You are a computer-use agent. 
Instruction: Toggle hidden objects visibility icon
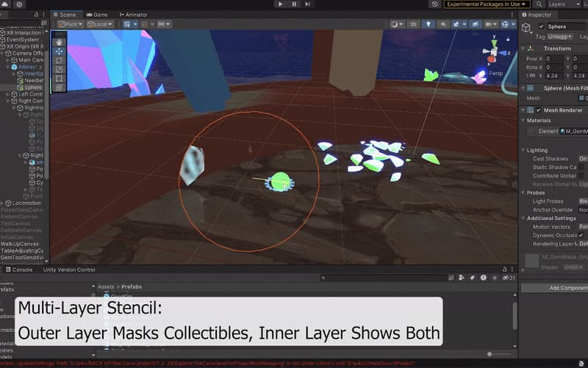pyautogui.click(x=476, y=24)
